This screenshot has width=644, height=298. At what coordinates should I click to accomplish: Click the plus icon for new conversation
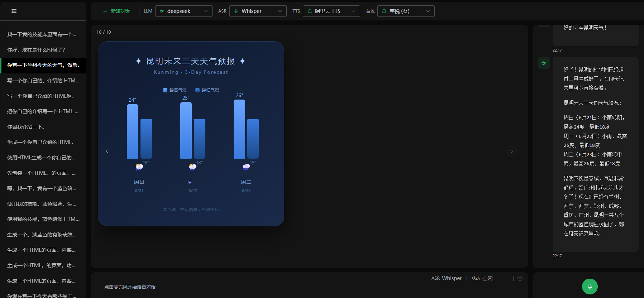tap(105, 11)
